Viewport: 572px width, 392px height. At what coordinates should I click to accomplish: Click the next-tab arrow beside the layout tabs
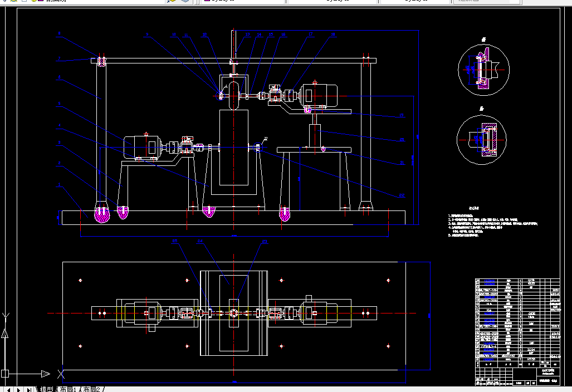pyautogui.click(x=18, y=389)
